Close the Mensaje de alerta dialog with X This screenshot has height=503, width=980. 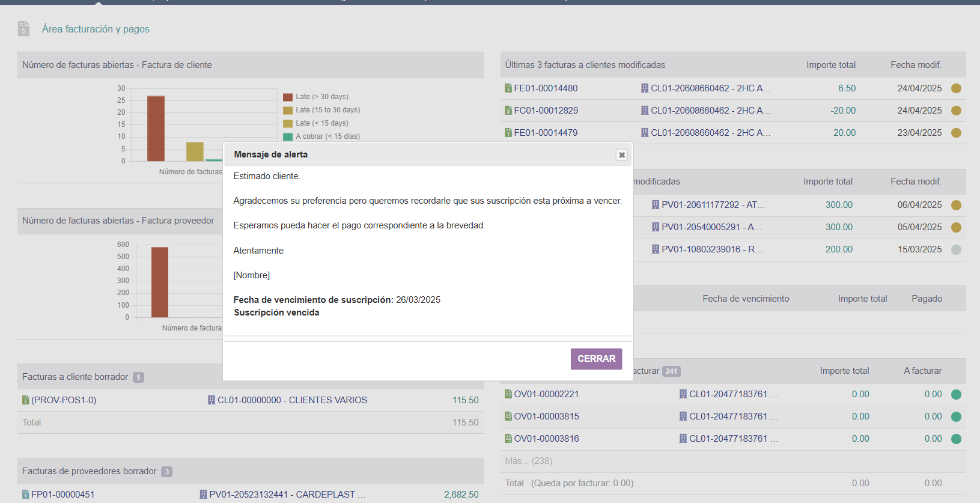622,155
